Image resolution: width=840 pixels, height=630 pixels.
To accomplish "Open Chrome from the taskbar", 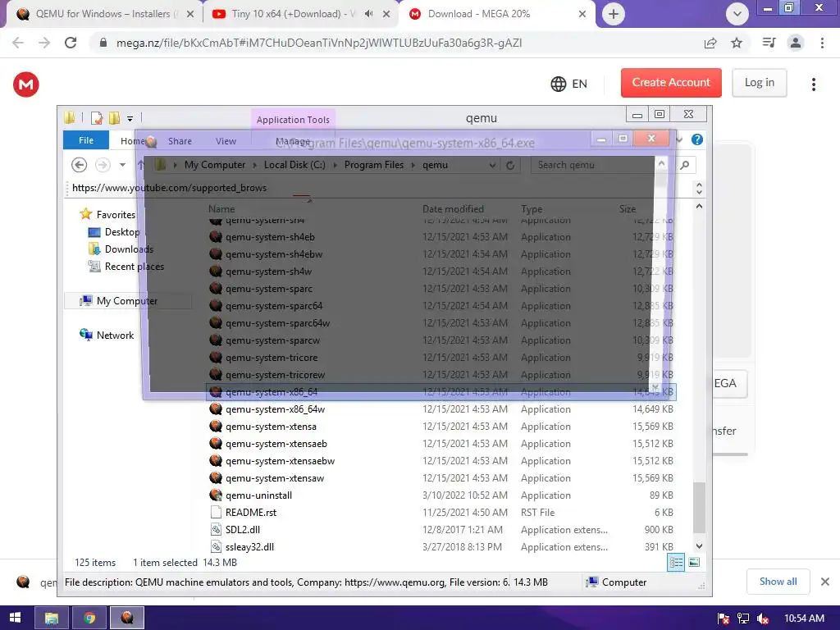I will point(89,619).
